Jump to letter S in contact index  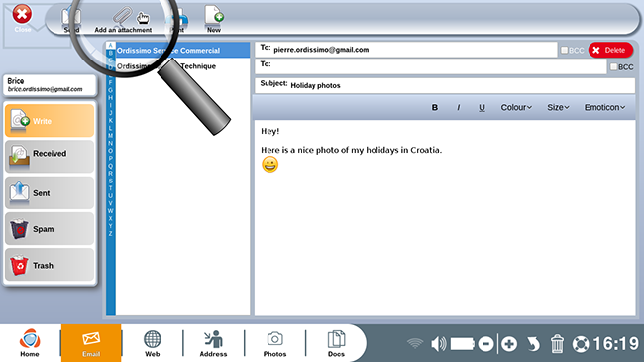(x=110, y=181)
